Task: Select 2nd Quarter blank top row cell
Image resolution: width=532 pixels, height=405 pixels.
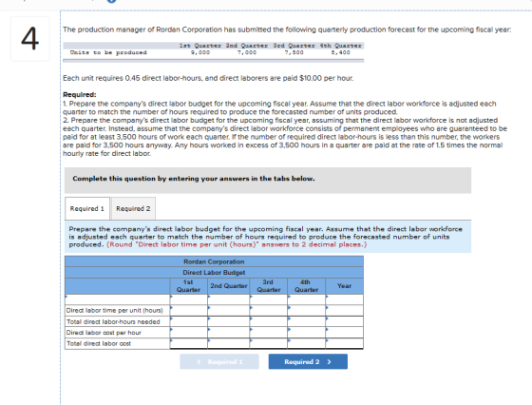Action: click(x=229, y=299)
